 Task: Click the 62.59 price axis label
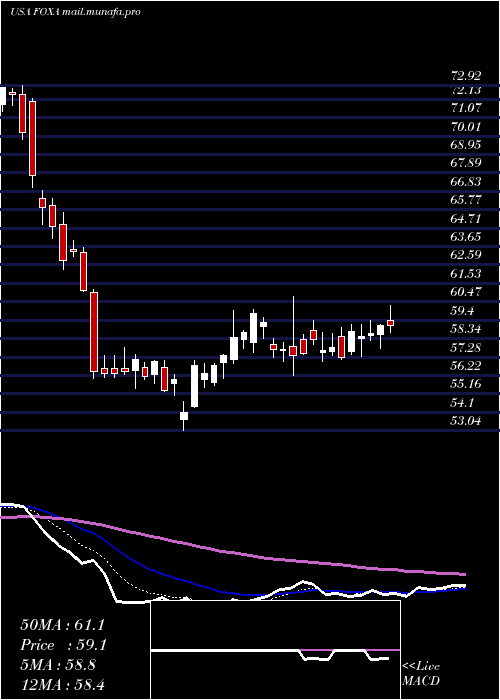(466, 255)
